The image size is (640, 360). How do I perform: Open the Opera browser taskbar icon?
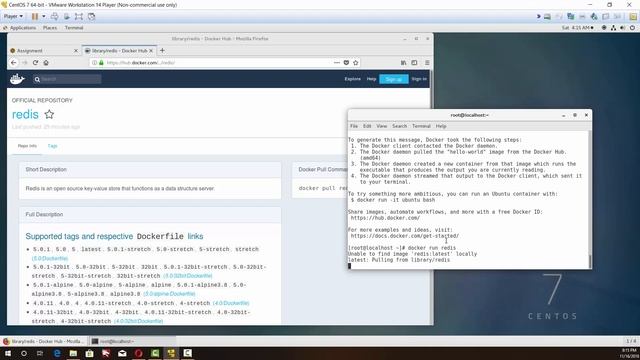138,353
